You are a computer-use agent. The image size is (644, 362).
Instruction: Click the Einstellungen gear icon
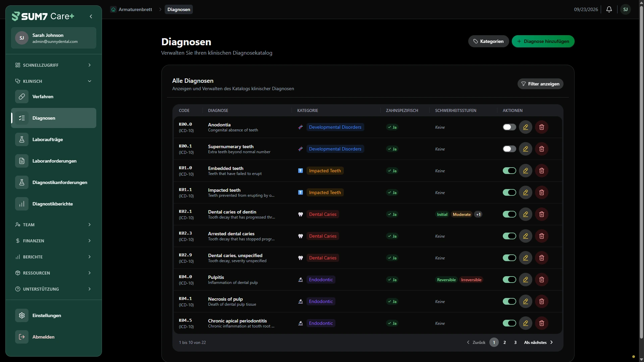22,315
